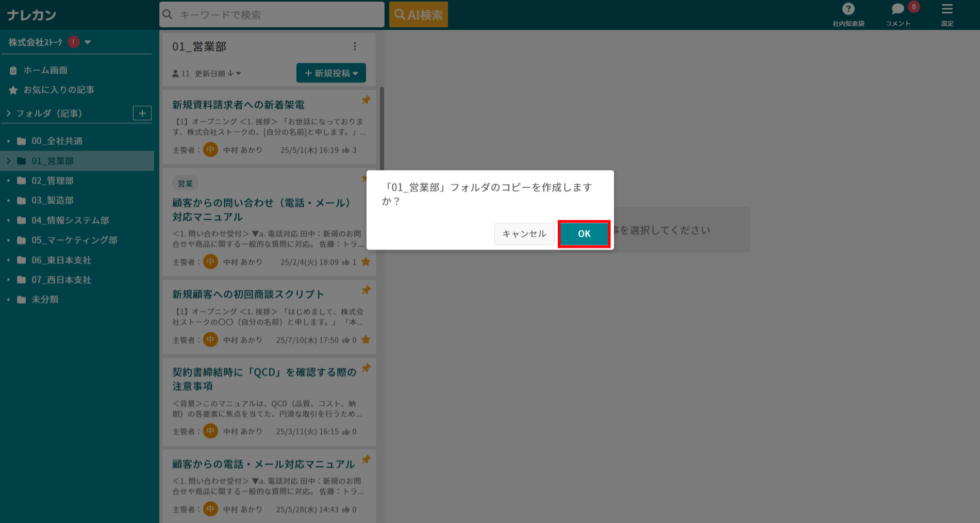The width and height of the screenshot is (980, 523).
Task: Toggle the pin on 顧客からの電話・メール対応マニュアル
Action: (x=367, y=459)
